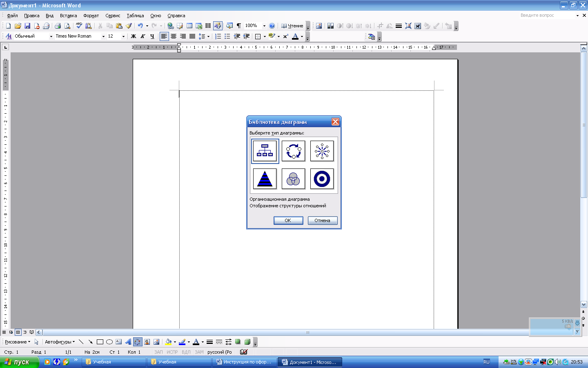588x368 pixels.
Task: Click the Insert Diagram icon
Action: coord(138,342)
